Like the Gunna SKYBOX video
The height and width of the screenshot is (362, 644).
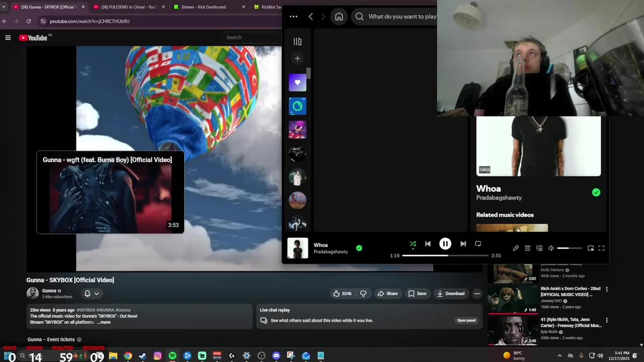coord(342,294)
